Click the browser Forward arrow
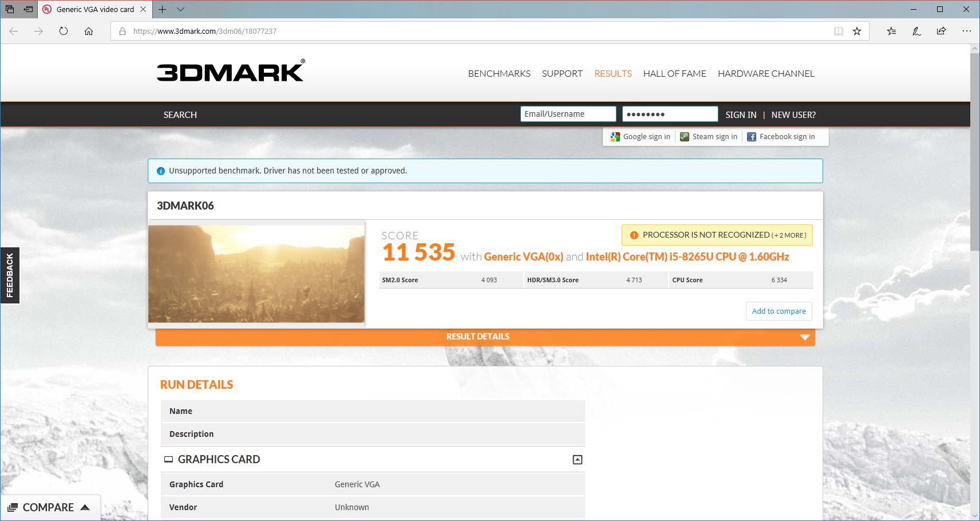The width and height of the screenshot is (980, 521). pos(38,31)
